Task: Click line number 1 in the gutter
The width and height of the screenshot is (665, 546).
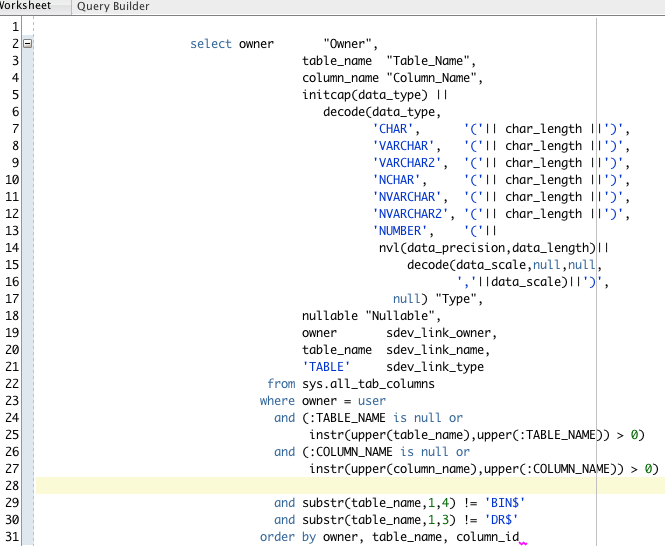Action: coord(15,27)
